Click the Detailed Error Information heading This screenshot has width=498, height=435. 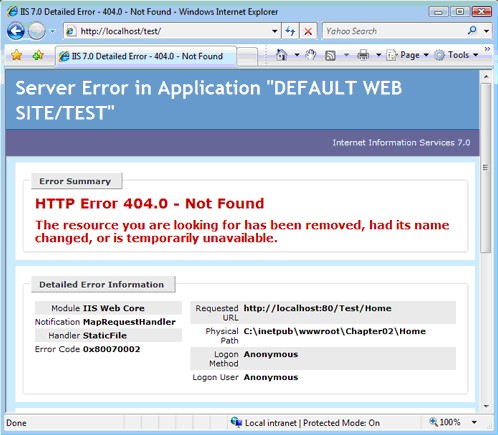[102, 285]
